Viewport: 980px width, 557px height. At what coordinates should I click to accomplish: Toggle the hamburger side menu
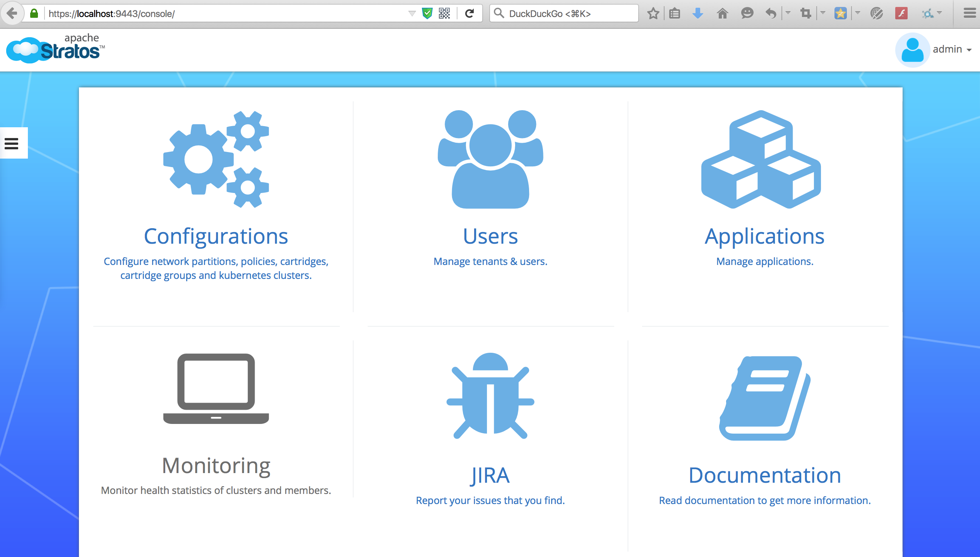12,144
